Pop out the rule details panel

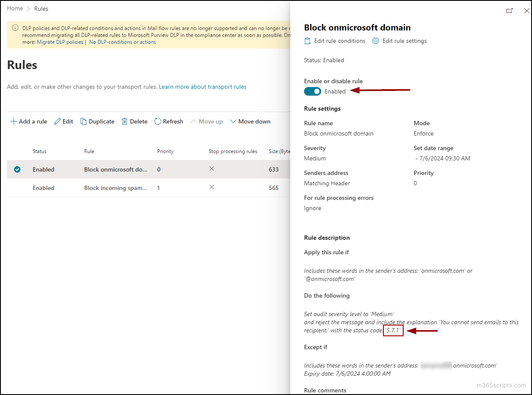(510, 11)
